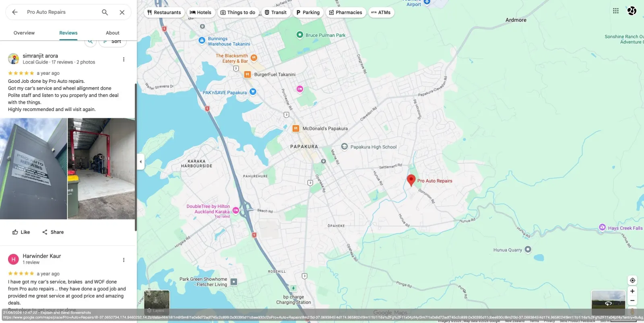Click the Sonshine Ranch Outdoor Adventure label
The height and width of the screenshot is (323, 644).
(x=624, y=39)
